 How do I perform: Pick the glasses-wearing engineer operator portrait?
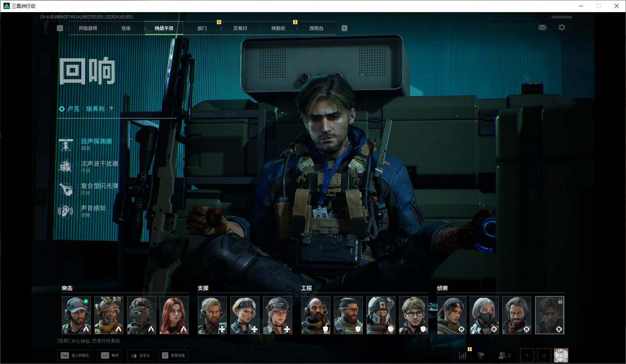pyautogui.click(x=413, y=315)
